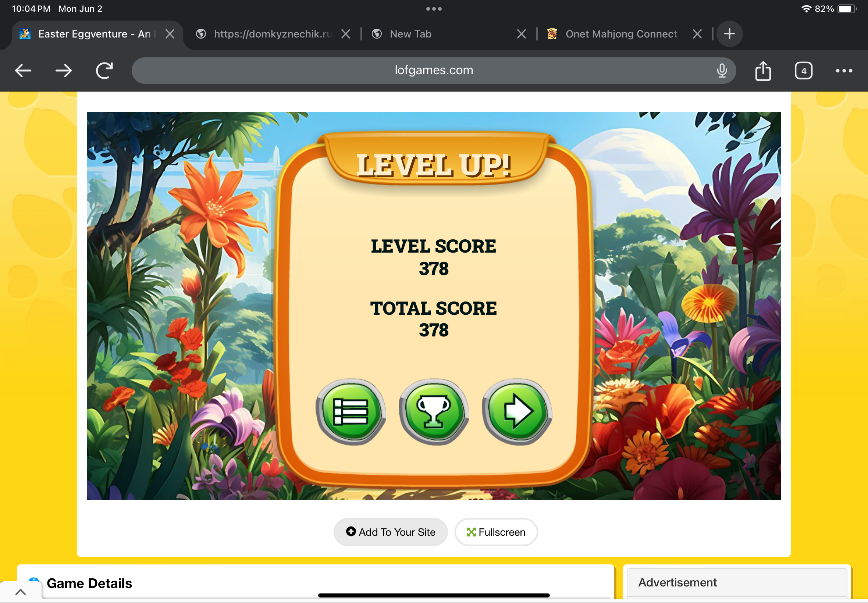Click the Game Details heading

click(89, 584)
